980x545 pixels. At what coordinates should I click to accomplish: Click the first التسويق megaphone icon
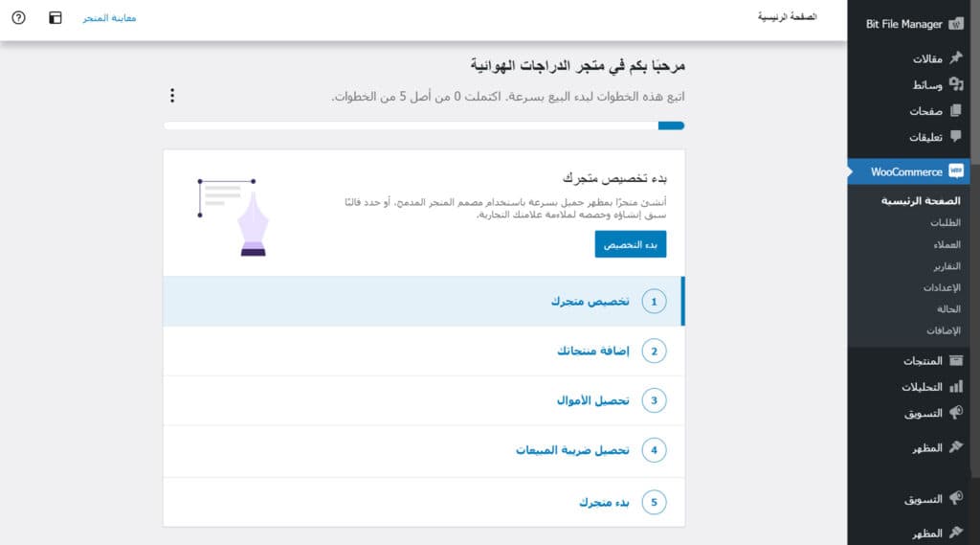tap(956, 413)
